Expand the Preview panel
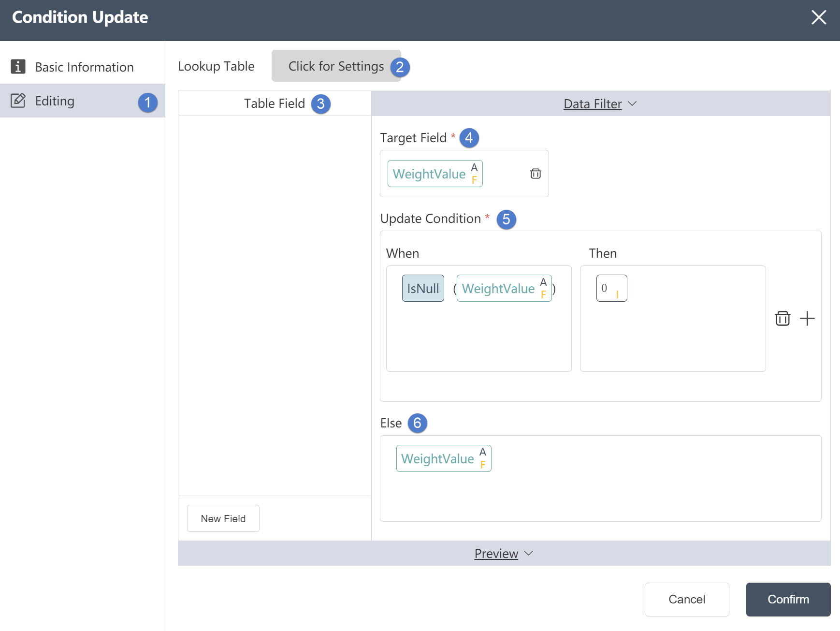Screen dimensions: 840x631 click(x=504, y=553)
